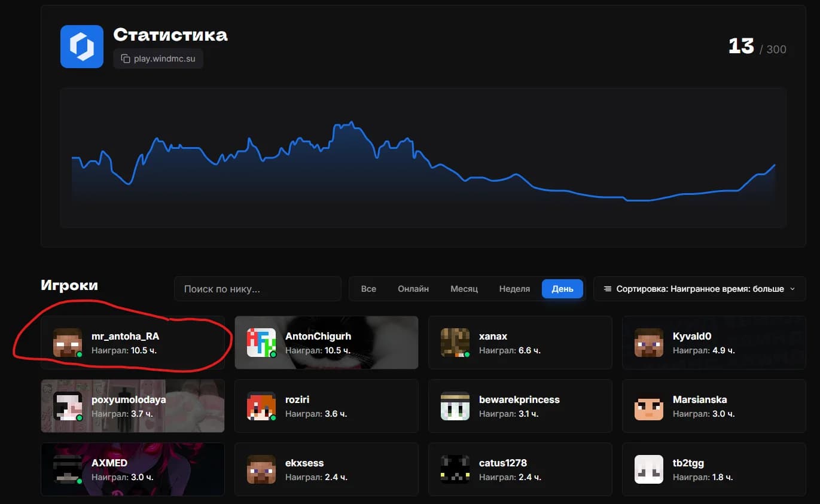Image resolution: width=820 pixels, height=504 pixels.
Task: Select xanax player head icon
Action: click(455, 343)
